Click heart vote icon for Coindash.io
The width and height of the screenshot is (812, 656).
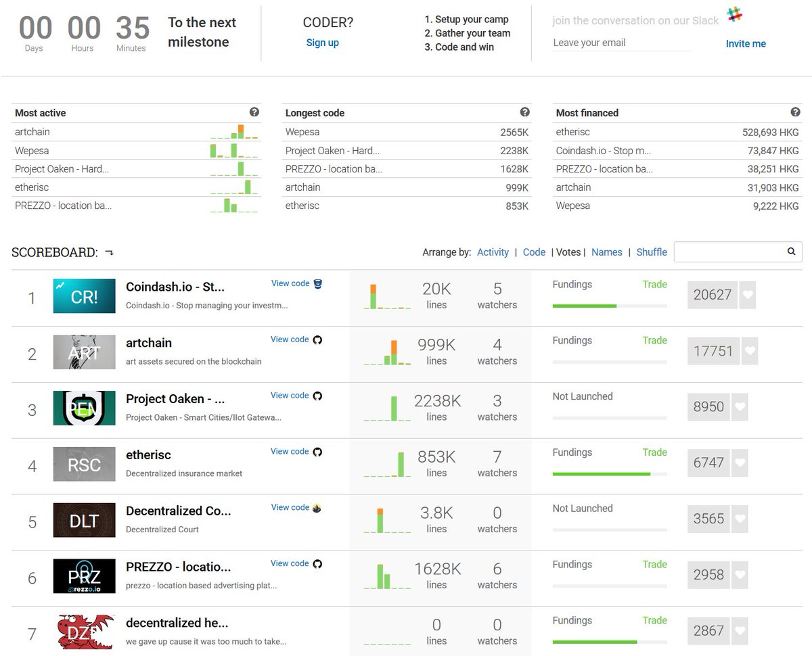click(747, 295)
